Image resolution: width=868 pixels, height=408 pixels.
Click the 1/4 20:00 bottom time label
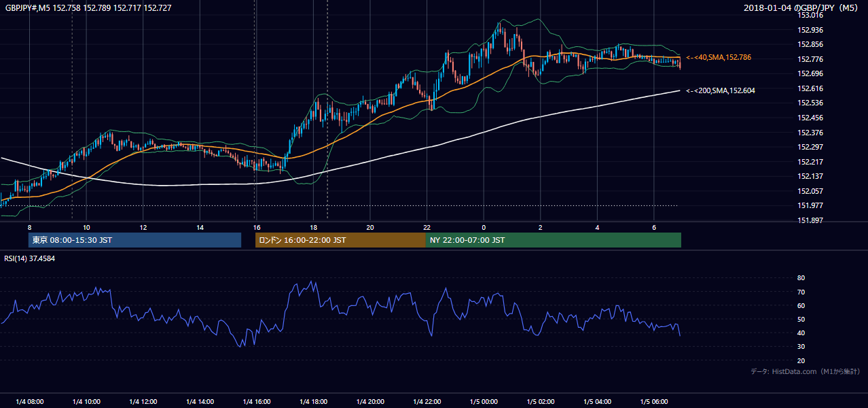click(x=370, y=402)
